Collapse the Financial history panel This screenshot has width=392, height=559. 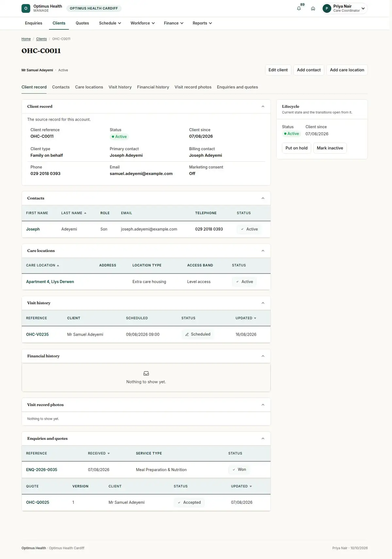pyautogui.click(x=263, y=356)
